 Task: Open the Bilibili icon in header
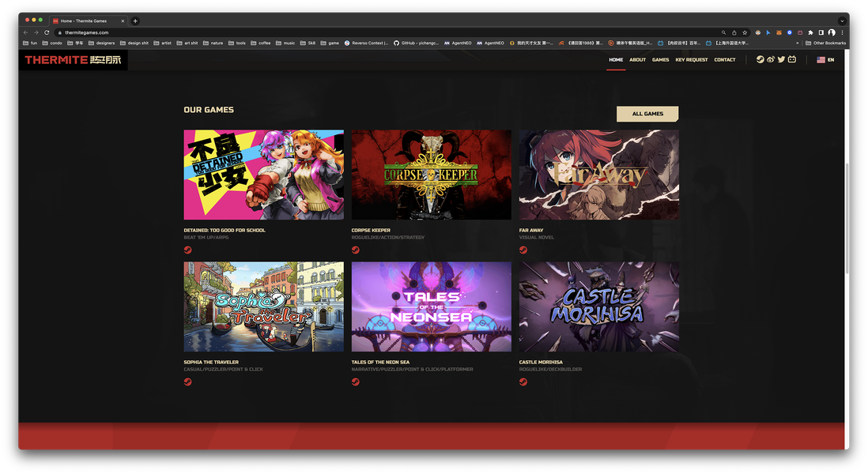(x=792, y=60)
